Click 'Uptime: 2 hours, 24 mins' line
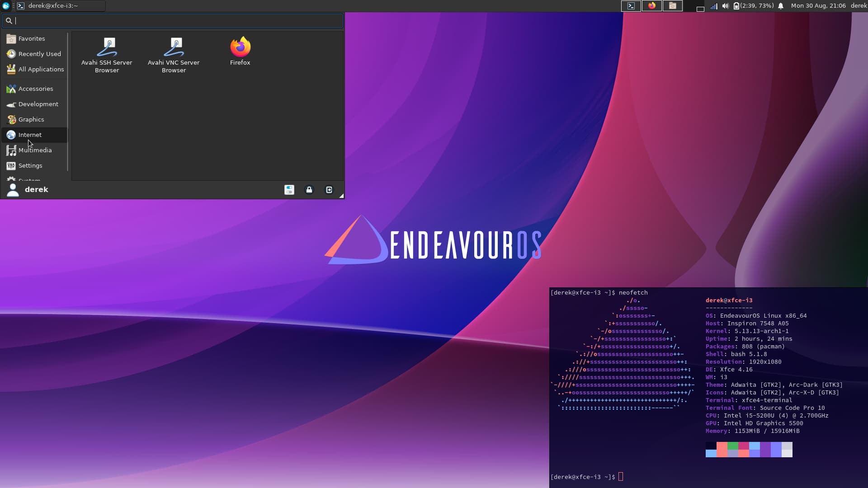The width and height of the screenshot is (868, 488). [749, 339]
